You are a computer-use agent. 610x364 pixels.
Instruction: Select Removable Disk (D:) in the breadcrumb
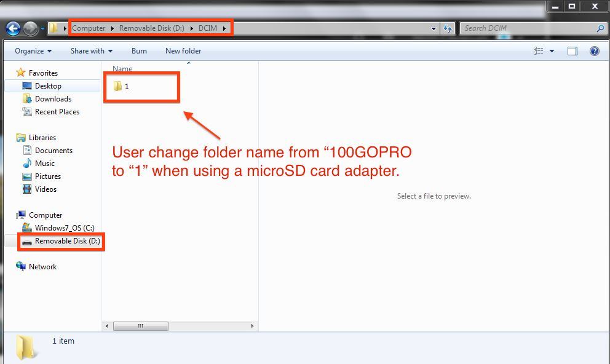pyautogui.click(x=151, y=28)
